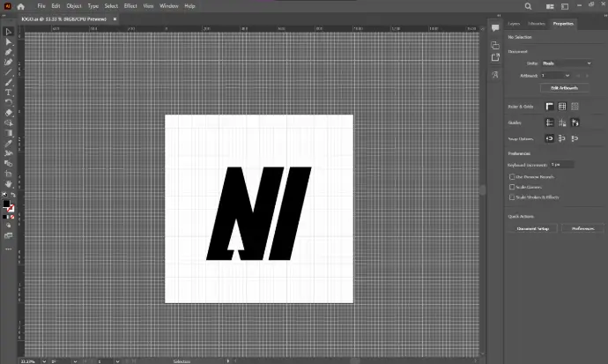Open the Drawing Modes button
608x364 pixels.
pos(8,226)
